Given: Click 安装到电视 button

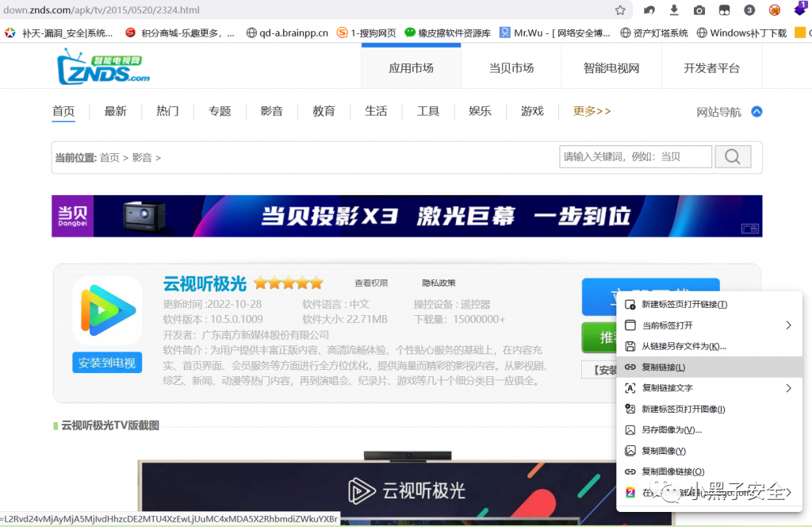Looking at the screenshot, I should coord(107,364).
